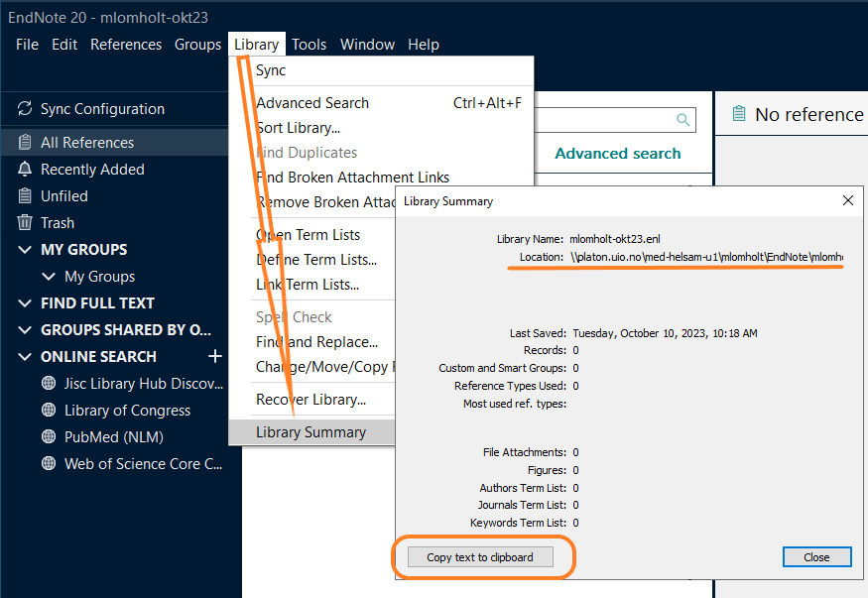Select Trash in sidebar
This screenshot has height=598, width=868.
(114, 222)
